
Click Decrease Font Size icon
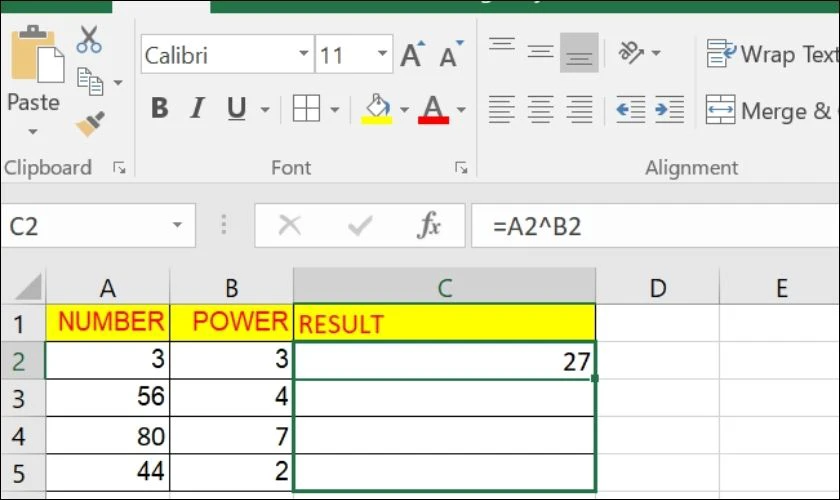449,55
